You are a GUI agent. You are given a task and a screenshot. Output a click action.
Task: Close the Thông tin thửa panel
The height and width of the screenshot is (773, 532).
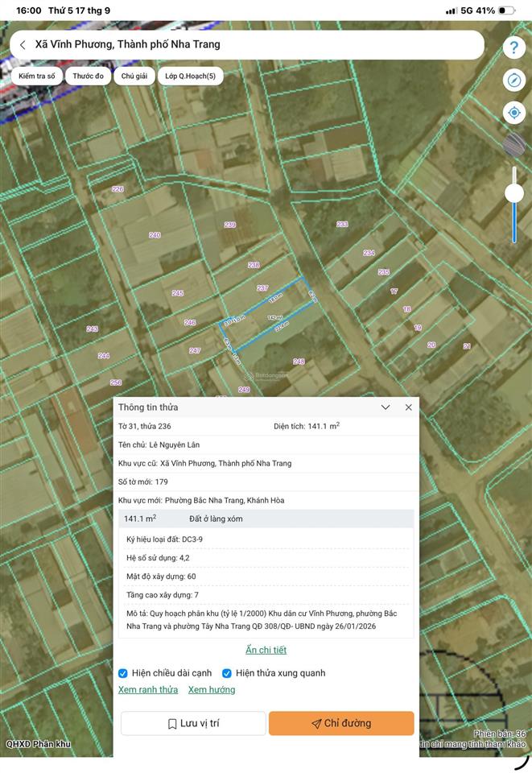(408, 407)
